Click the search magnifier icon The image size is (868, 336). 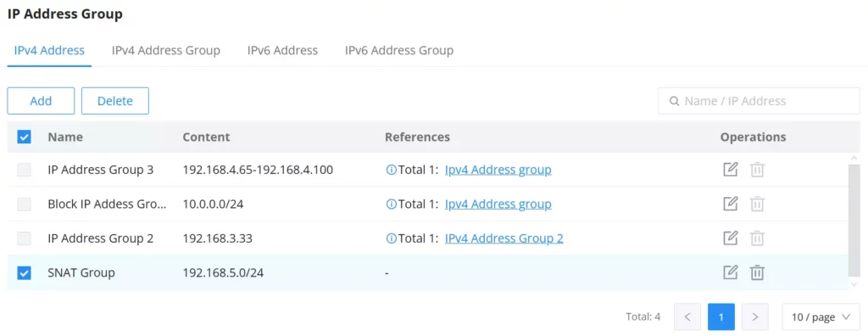point(674,101)
